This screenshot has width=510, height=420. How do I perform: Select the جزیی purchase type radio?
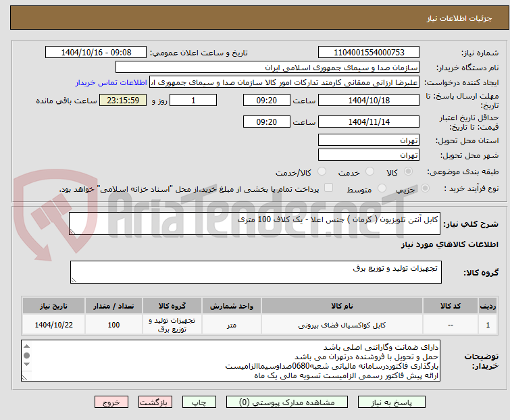pos(425,188)
